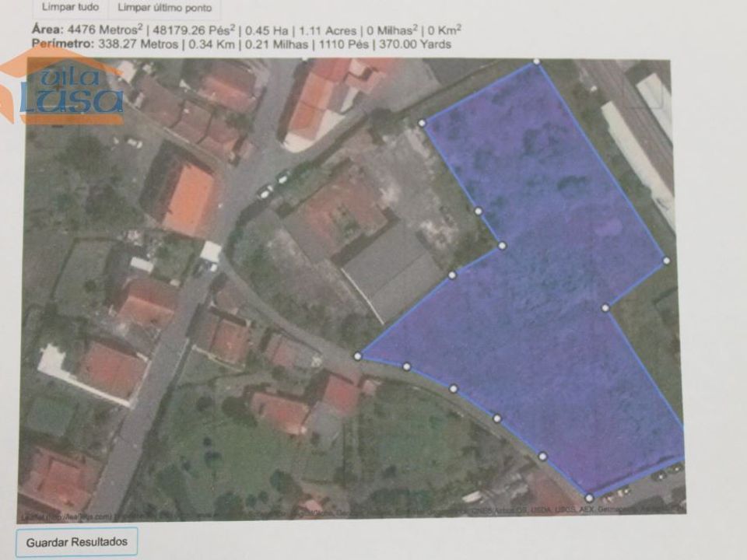The height and width of the screenshot is (560, 747).
Task: Select the topmost vertex marker of the polygon
Action: point(536,61)
